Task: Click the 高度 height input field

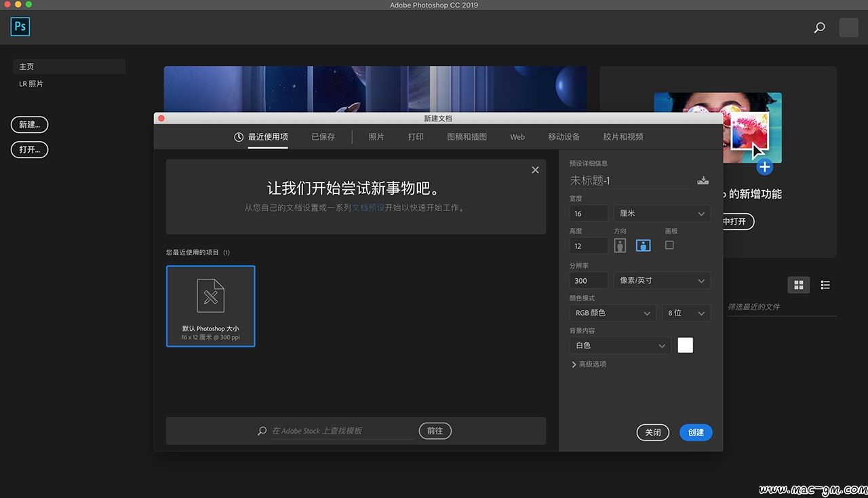Action: [589, 246]
